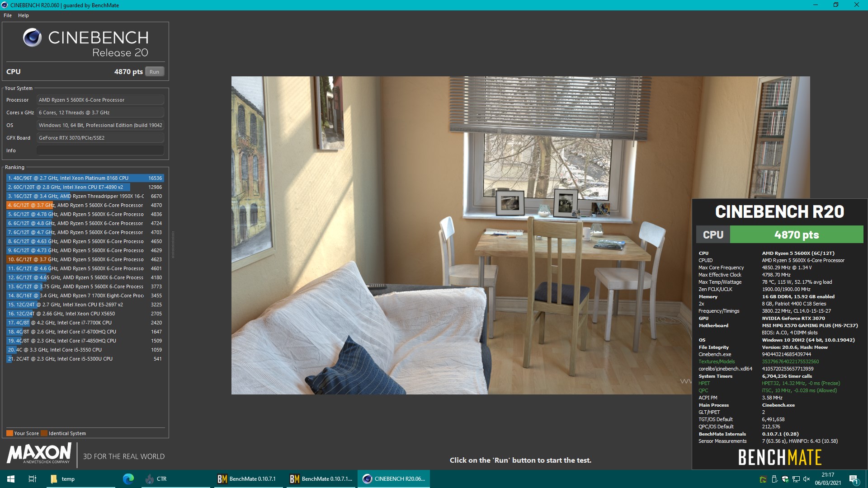This screenshot has height=488, width=868.
Task: Click the CINEBENCH R20.06 taskbar item
Action: [x=394, y=479]
